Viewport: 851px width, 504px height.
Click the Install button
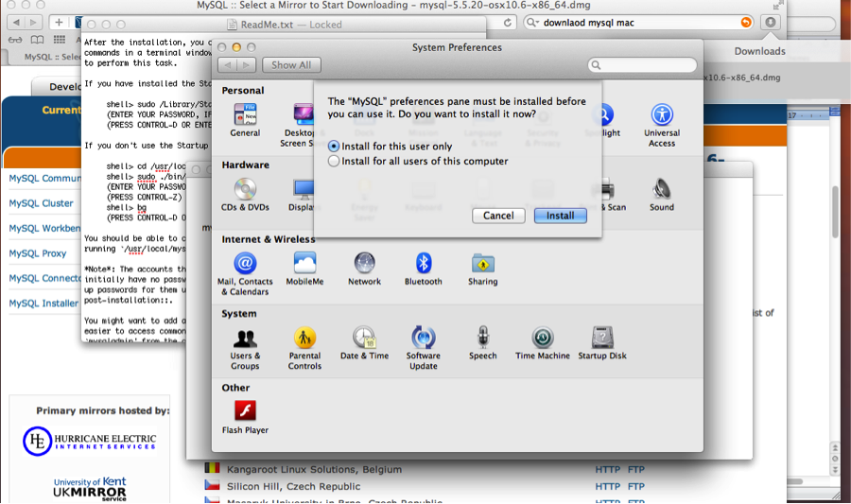tap(560, 216)
